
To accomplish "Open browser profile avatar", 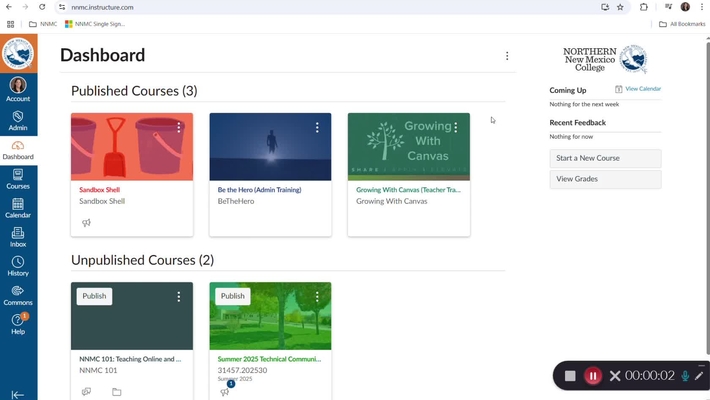I will click(685, 7).
